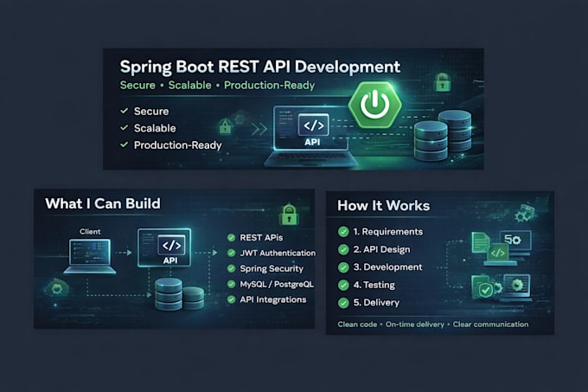Image resolution: width=588 pixels, height=392 pixels.
Task: Click the 'Spring Security' text
Action: [272, 268]
